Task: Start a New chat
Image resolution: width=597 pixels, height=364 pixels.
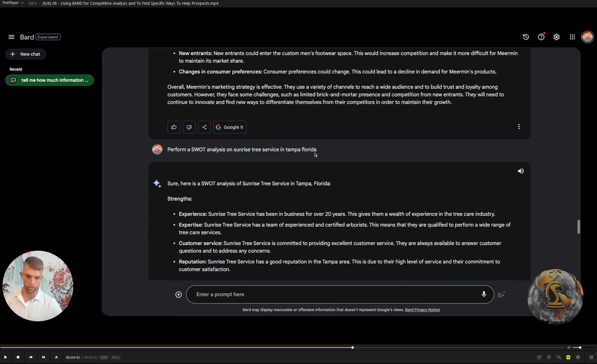Action: tap(26, 54)
